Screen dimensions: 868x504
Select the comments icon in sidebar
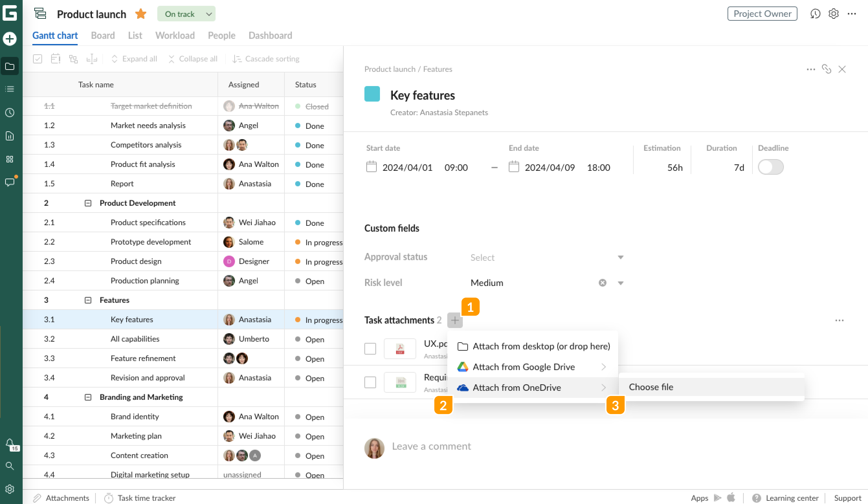10,182
